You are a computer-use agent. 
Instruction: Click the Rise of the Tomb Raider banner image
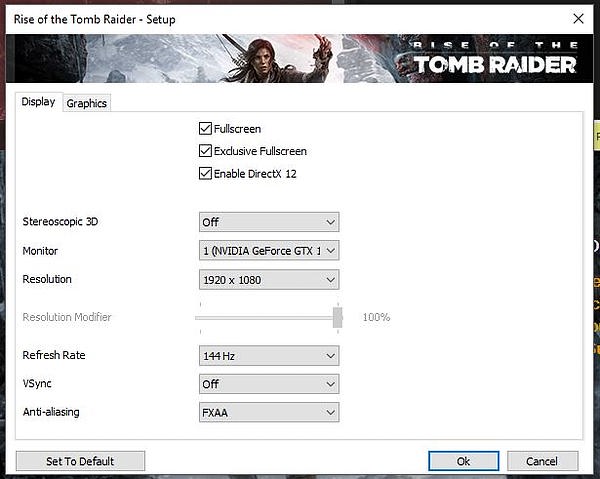(x=299, y=59)
